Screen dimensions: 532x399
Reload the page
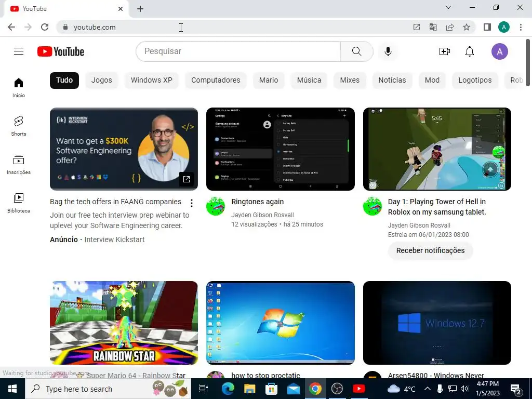point(45,27)
